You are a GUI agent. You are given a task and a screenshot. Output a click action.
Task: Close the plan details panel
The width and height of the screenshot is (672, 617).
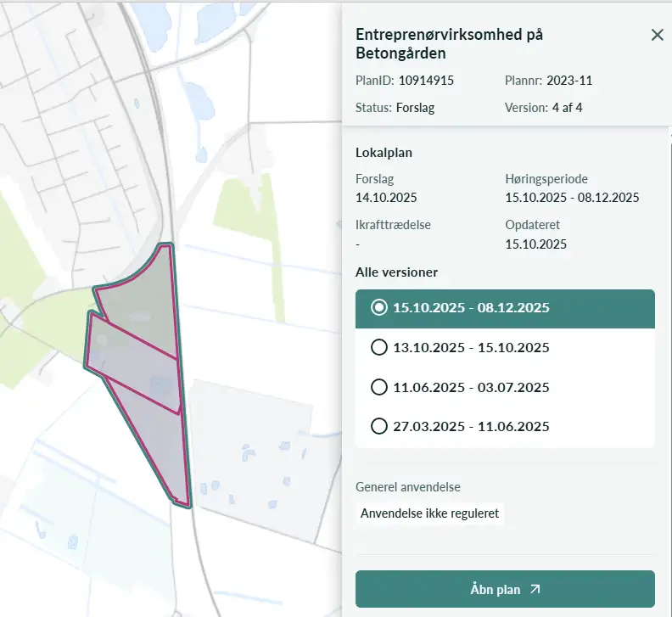point(657,35)
